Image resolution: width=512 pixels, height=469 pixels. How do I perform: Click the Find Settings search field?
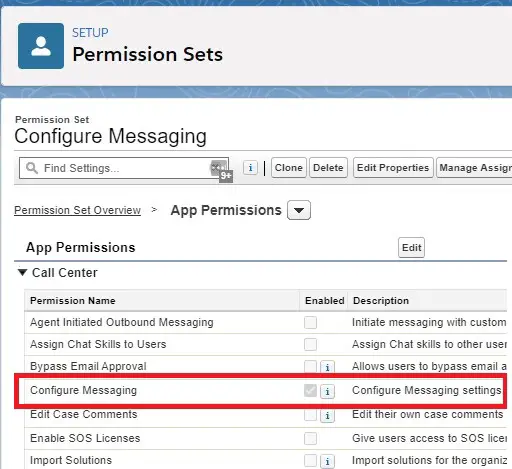[124, 168]
